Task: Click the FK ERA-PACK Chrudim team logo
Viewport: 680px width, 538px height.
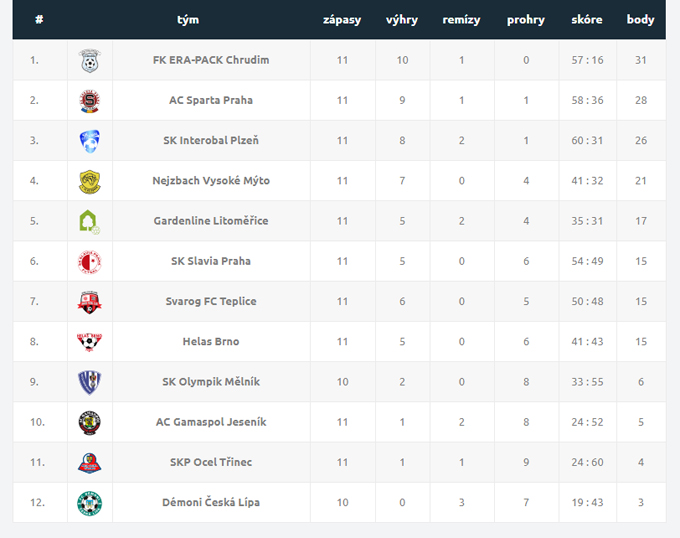Action: click(x=90, y=61)
